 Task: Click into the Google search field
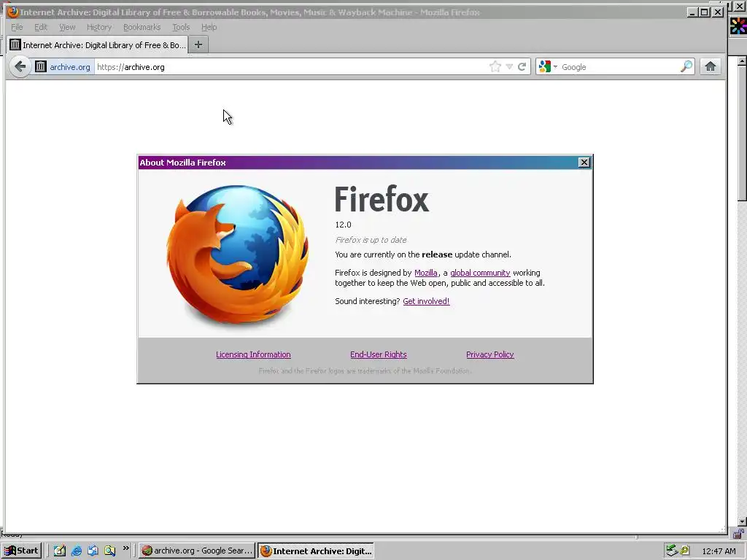[619, 66]
